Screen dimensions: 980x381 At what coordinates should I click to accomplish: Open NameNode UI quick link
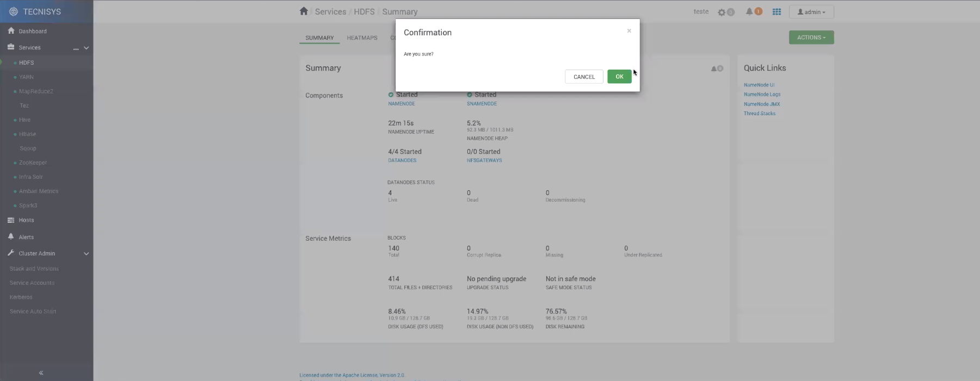pyautogui.click(x=759, y=85)
